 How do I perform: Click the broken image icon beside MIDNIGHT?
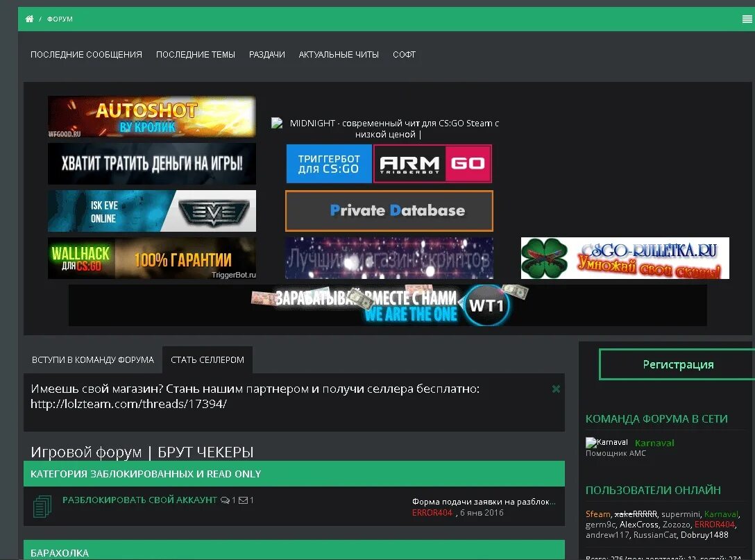point(277,123)
